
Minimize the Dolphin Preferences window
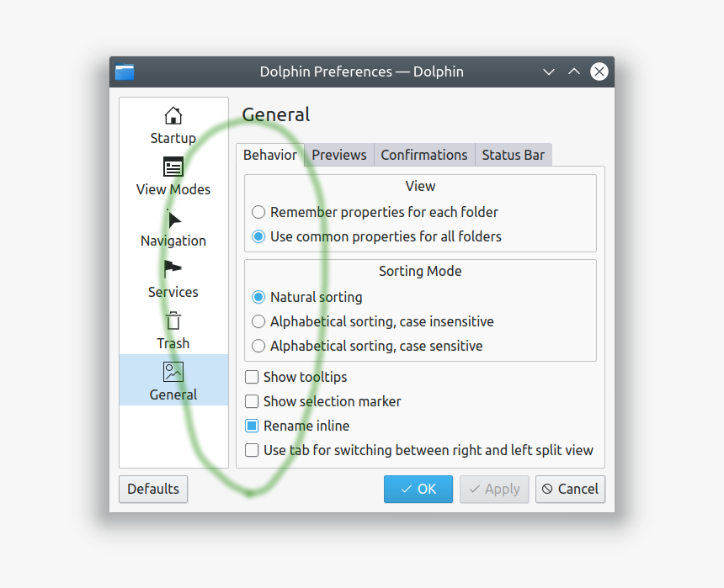point(549,72)
